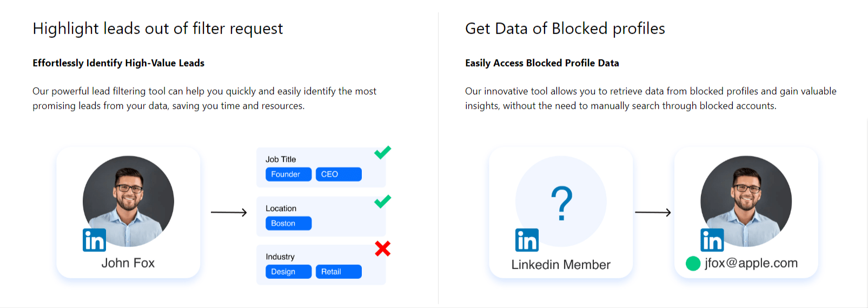868x308 pixels.
Task: Click the green checkmark beside Job Title
Action: [382, 152]
